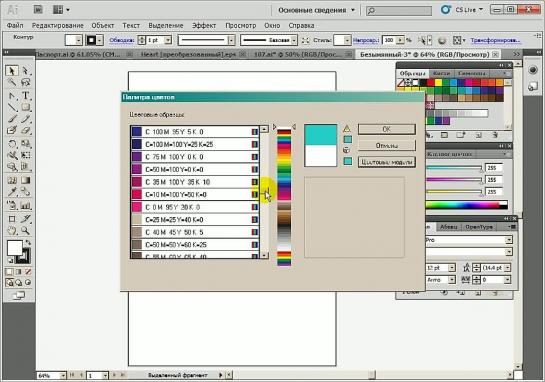
Task: Expand the zoom level 64% dropdown
Action: pos(63,376)
